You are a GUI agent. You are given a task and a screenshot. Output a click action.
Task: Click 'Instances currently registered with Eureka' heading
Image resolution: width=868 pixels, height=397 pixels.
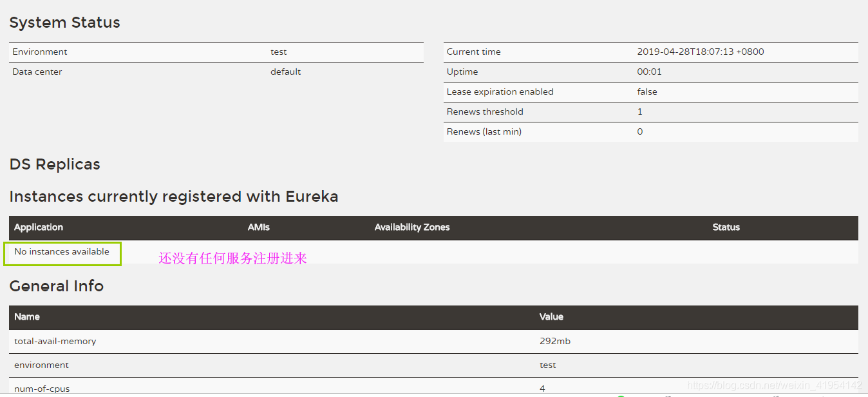click(x=174, y=197)
